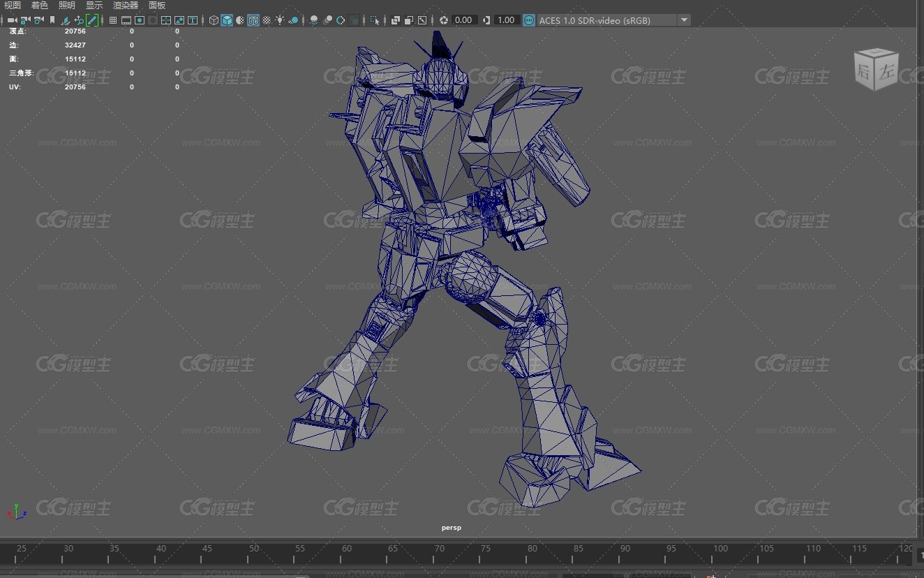The height and width of the screenshot is (578, 924).
Task: Click frame 30 on the time slider
Action: 68,549
